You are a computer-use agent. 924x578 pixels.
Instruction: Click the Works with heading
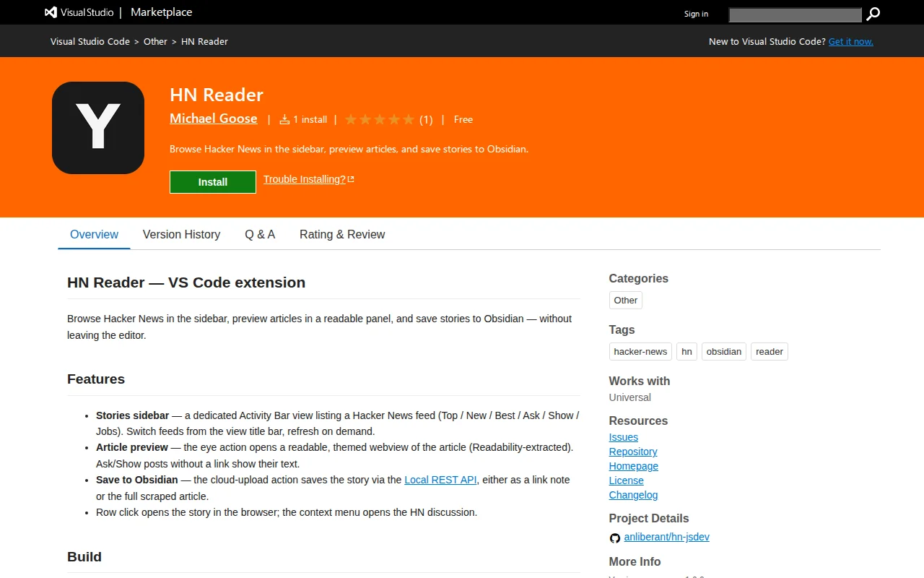coord(640,381)
